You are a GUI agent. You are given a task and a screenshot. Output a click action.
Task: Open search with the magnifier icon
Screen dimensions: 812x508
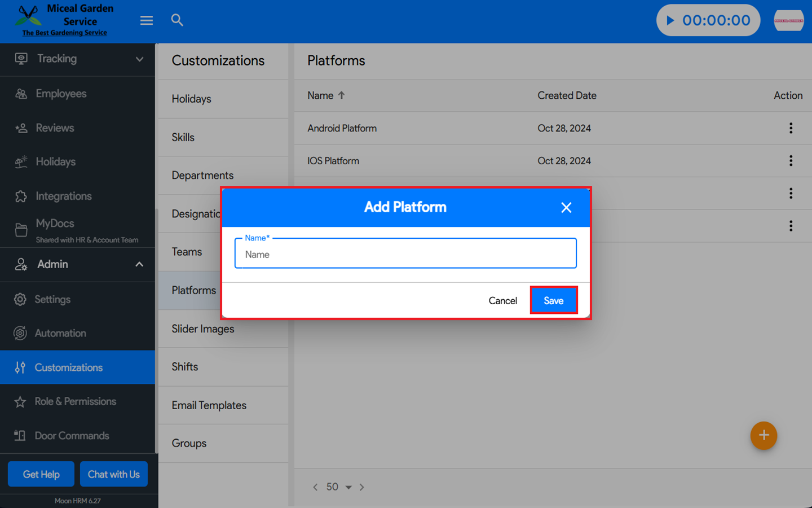(177, 20)
